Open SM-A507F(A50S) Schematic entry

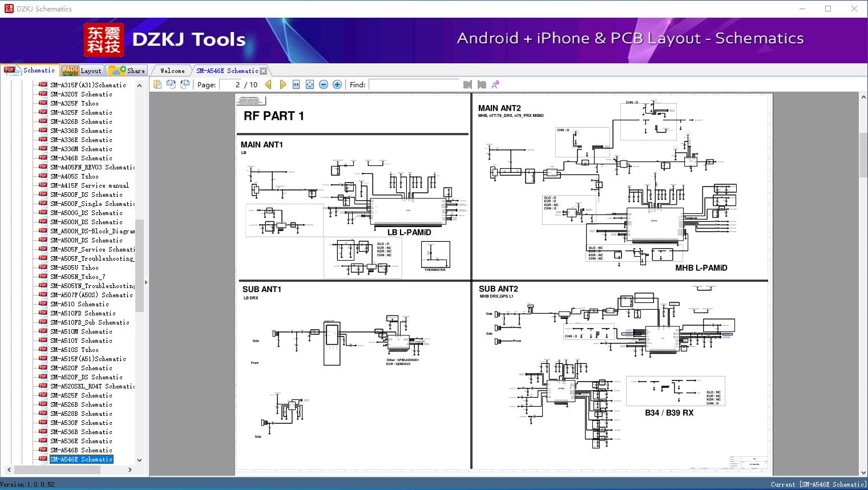point(91,295)
